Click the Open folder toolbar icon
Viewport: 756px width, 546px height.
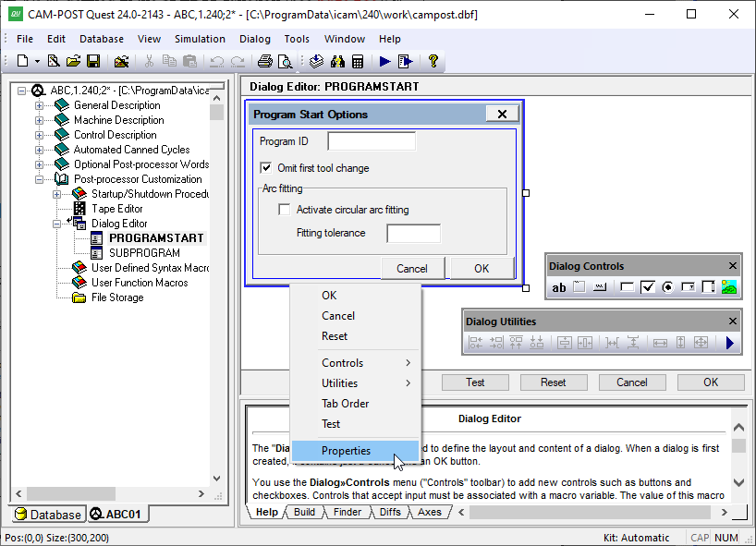coord(73,61)
